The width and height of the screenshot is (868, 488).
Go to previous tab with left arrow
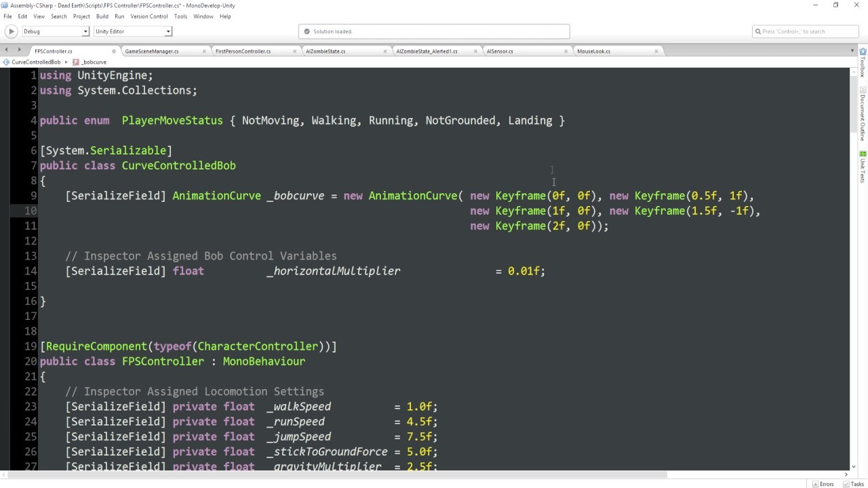5,51
